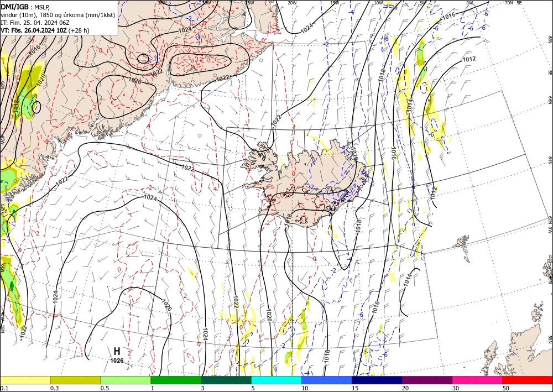Screen dimensions: 553x392
Task: Click the 1026 value beneath the H marker
Action: pyautogui.click(x=117, y=360)
